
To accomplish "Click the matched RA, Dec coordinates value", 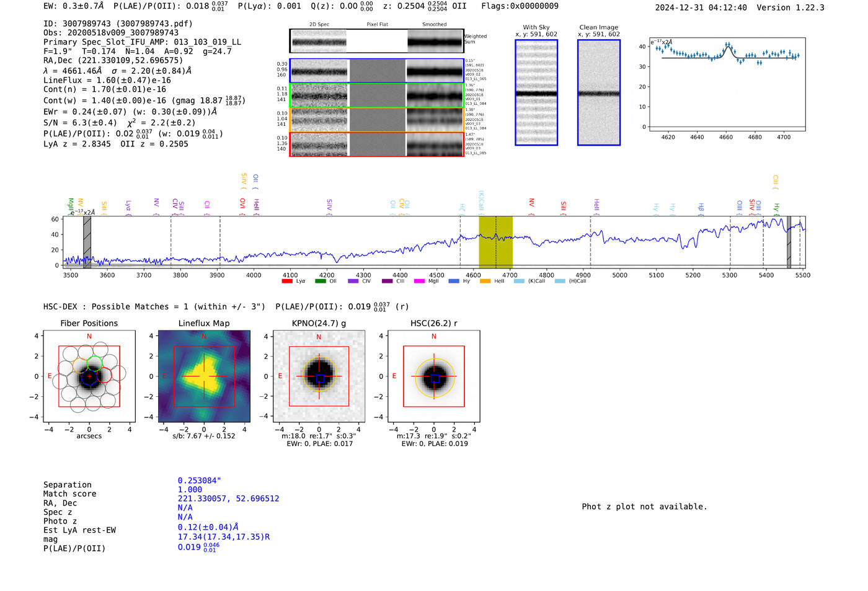I will (x=228, y=499).
